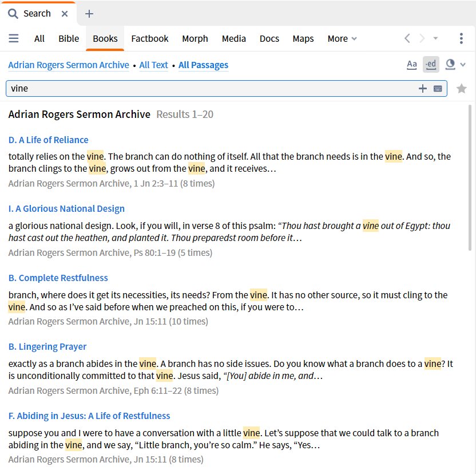Open 'F. Abiding in Jesus: A Life of Restfulness'
Viewport: 476px width, 474px height.
coord(89,416)
